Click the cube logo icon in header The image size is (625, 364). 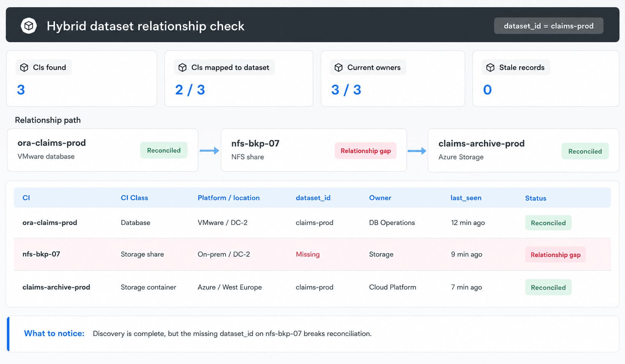(x=29, y=26)
